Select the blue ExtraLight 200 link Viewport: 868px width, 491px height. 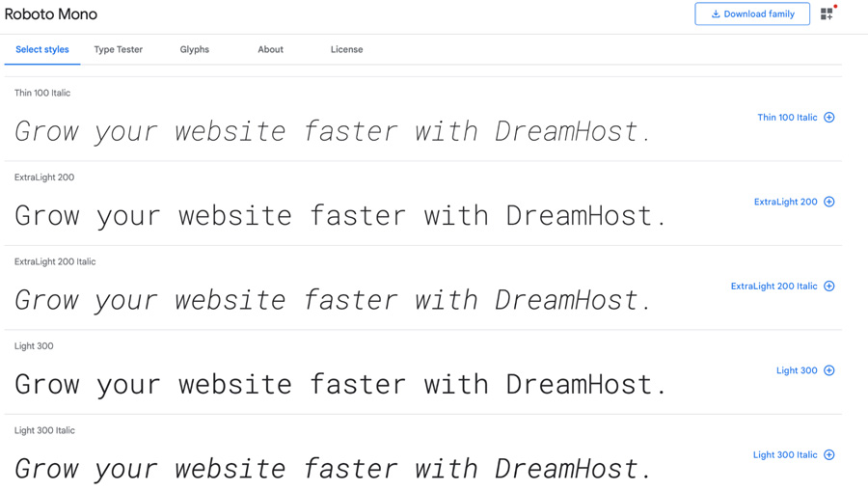click(785, 202)
